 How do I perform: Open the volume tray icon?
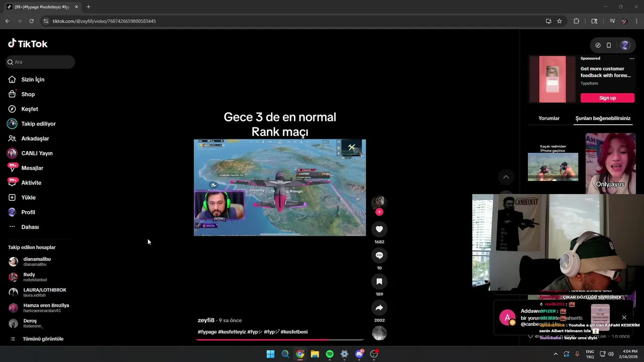[610, 354]
